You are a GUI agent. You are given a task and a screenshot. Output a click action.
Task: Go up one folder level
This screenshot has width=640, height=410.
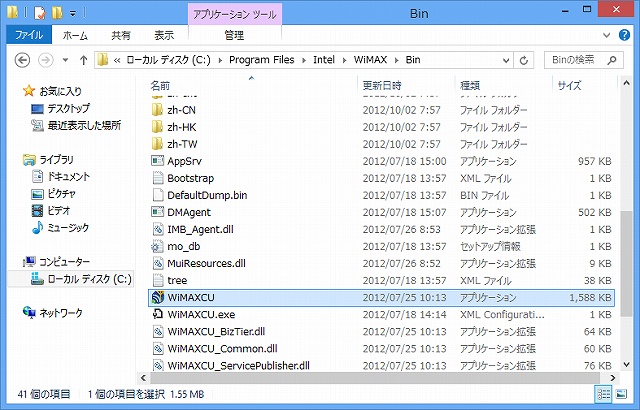tap(83, 60)
